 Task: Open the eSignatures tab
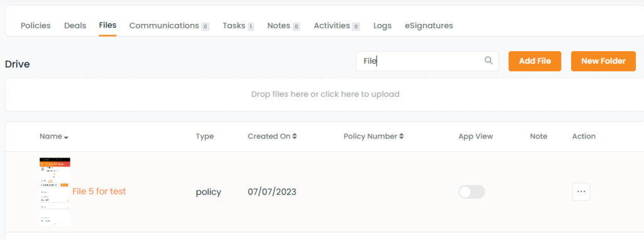[x=429, y=26]
